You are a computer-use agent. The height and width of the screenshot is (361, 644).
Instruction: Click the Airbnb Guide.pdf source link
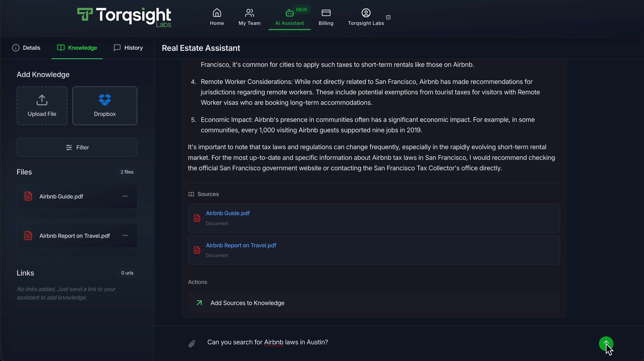228,213
